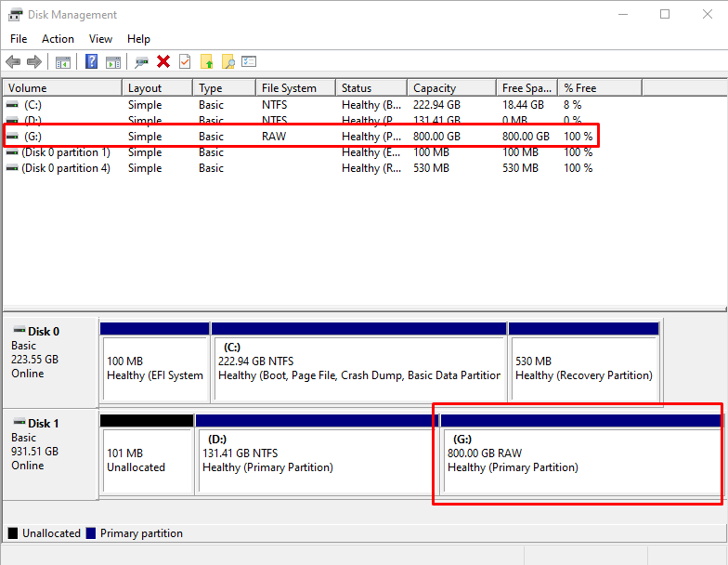This screenshot has width=728, height=565.
Task: Select the Disk 1 label box
Action: (x=50, y=454)
